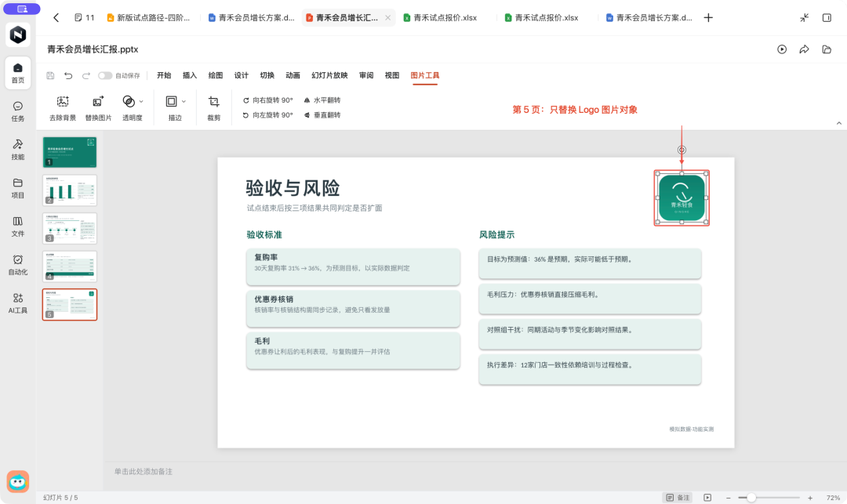Rotate image right with 向右旋转 90°
Image resolution: width=847 pixels, height=504 pixels.
click(x=268, y=100)
